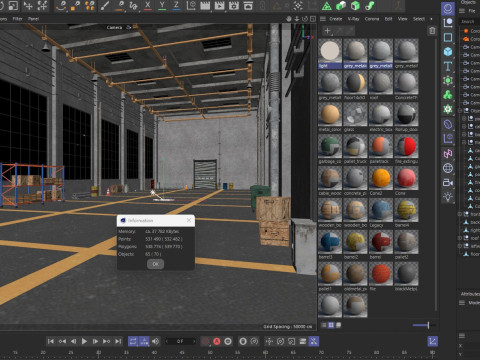Switch material manager to list view
Image resolution: width=480 pixels, height=360 pixels.
click(323, 325)
